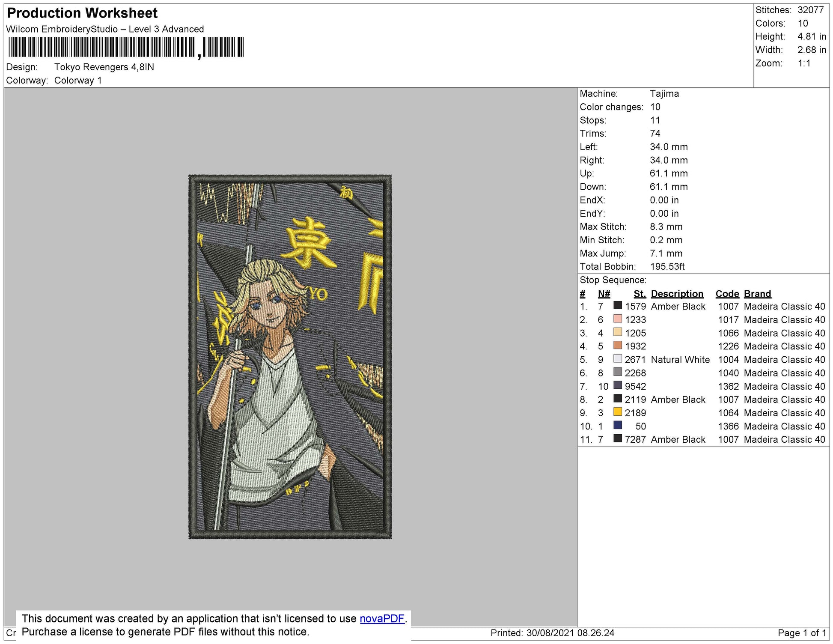Select the navy blue swatch for code 1366

[617, 425]
